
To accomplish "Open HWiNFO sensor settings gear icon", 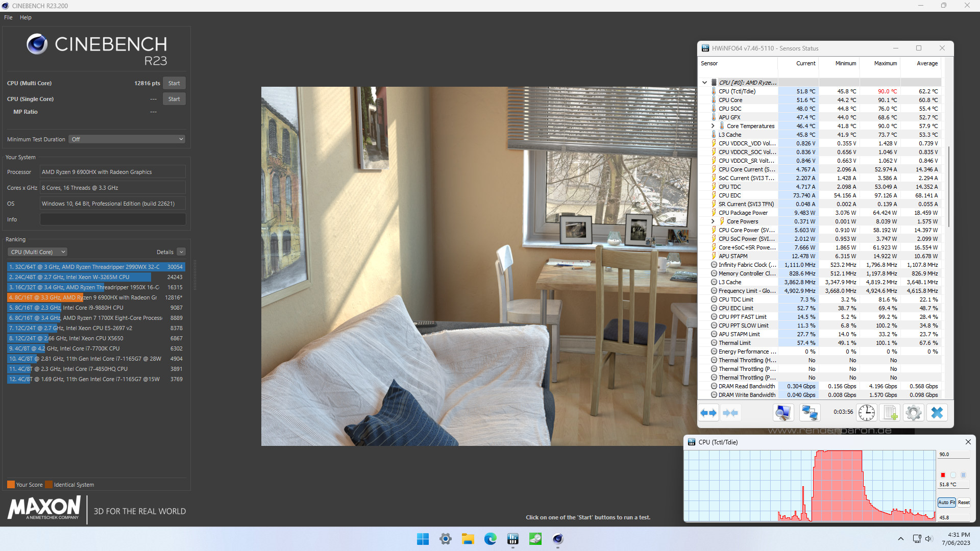I will [x=914, y=413].
